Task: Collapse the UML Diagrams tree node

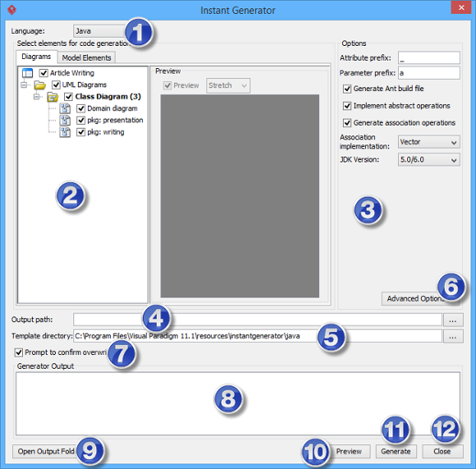Action: point(24,85)
